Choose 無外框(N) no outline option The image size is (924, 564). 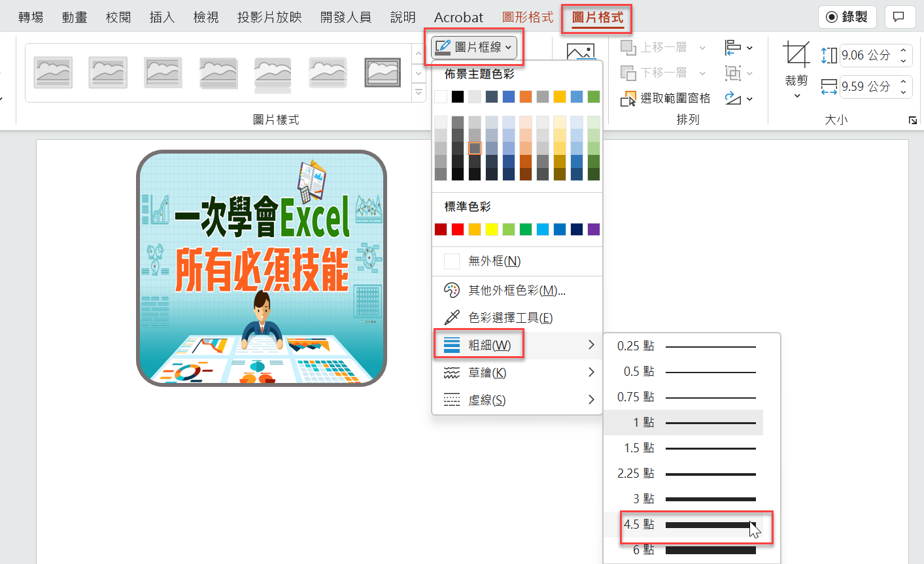coord(517,261)
